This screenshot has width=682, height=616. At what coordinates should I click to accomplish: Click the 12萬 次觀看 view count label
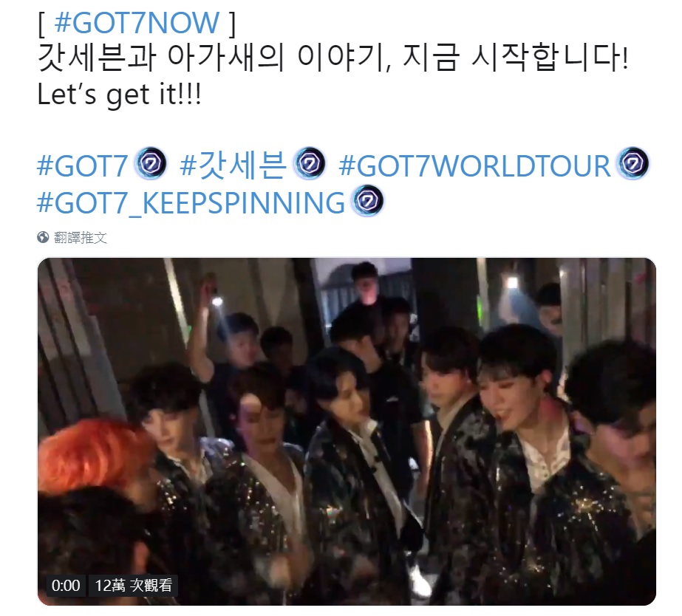[133, 586]
